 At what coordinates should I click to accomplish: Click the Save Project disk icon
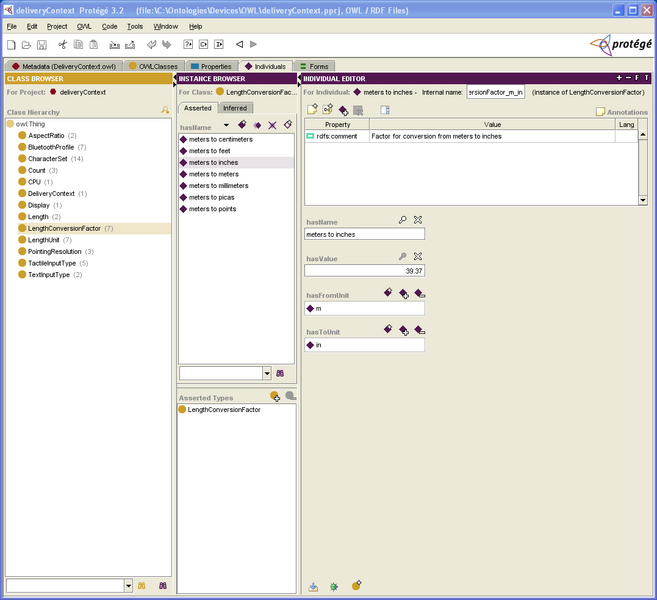point(41,44)
